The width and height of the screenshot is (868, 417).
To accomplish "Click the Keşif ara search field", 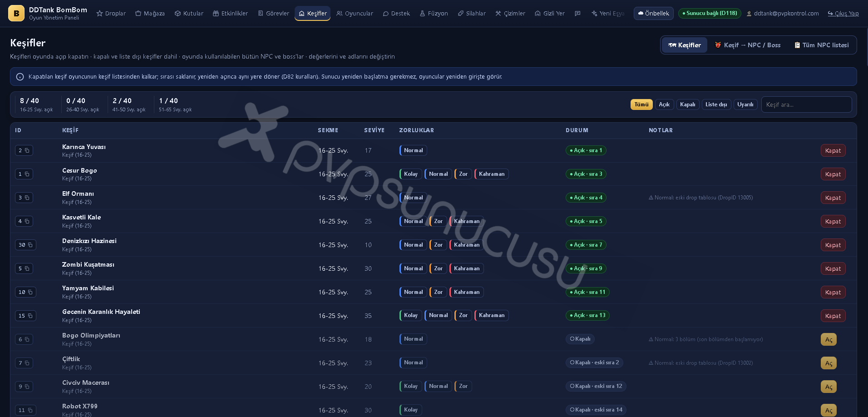I will tap(806, 104).
